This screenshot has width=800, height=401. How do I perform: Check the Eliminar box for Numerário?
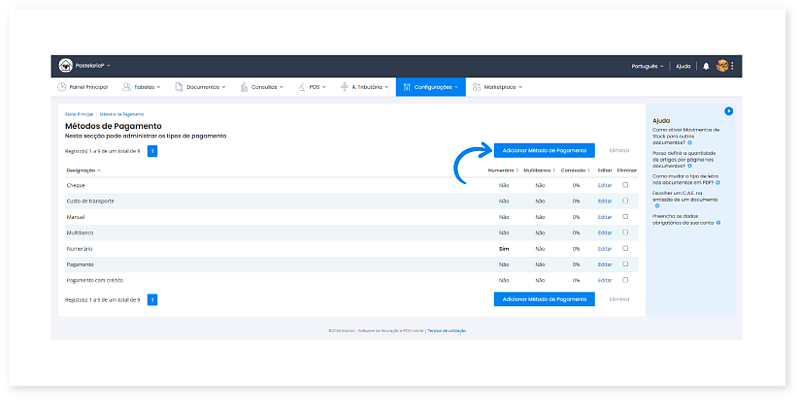[626, 248]
